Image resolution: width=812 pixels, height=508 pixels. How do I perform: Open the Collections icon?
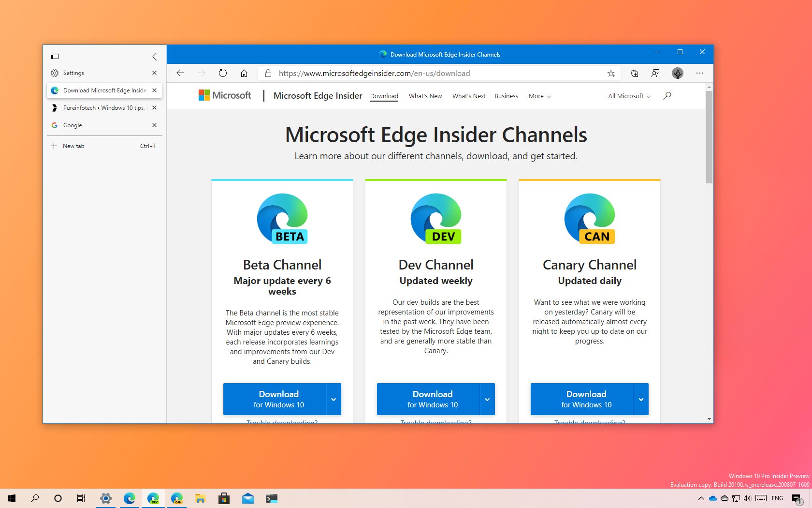coord(634,73)
